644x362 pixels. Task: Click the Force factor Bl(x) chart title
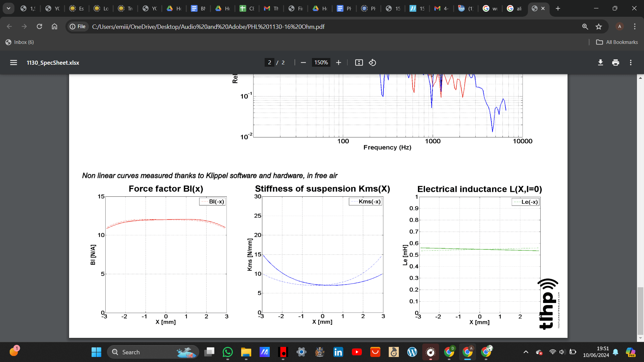click(x=166, y=189)
